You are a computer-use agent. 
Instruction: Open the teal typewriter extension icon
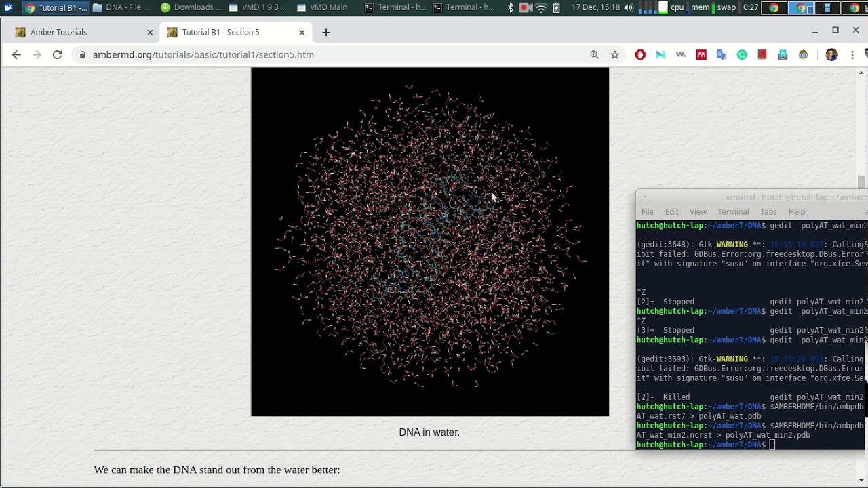tap(783, 54)
